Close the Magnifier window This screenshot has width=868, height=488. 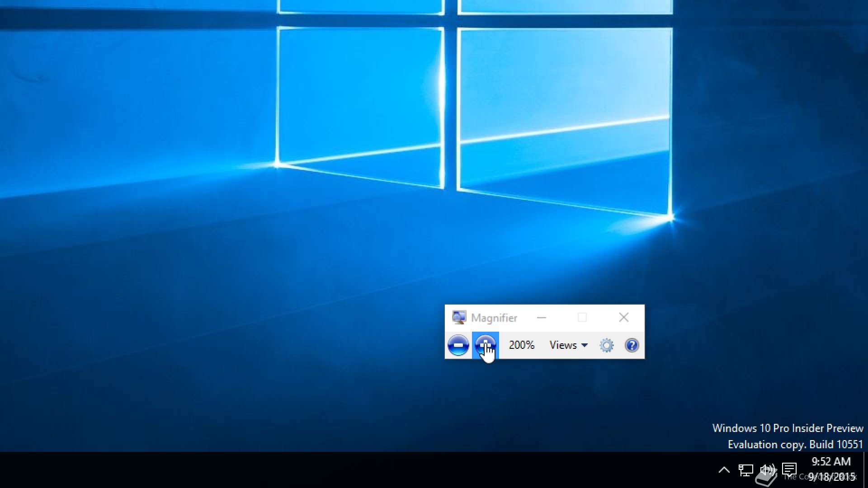(624, 318)
